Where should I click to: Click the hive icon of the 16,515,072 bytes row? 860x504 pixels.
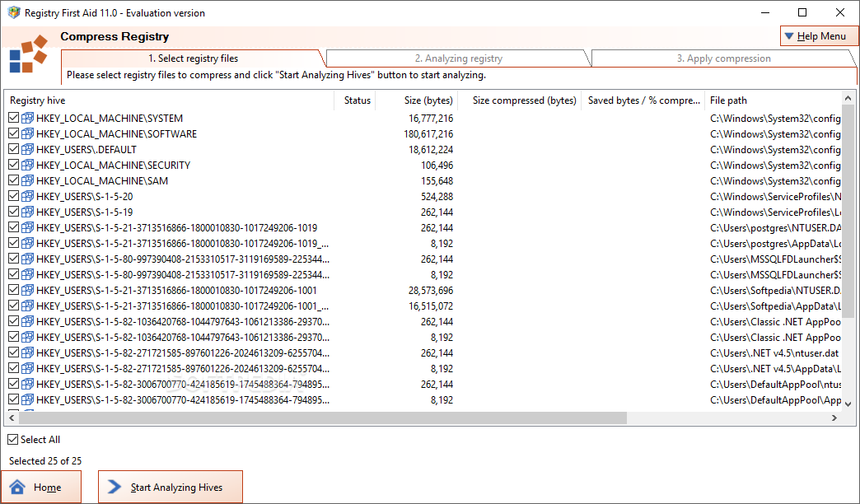click(x=27, y=306)
